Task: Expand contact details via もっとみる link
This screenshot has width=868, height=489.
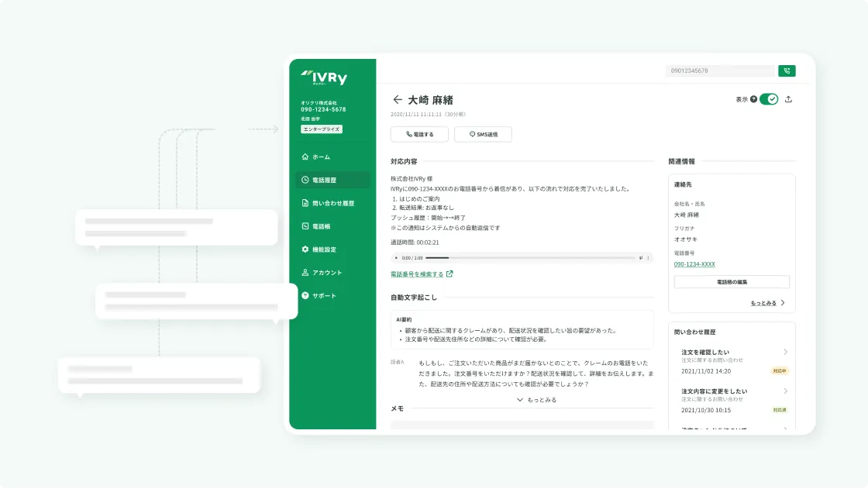Action: pyautogui.click(x=767, y=303)
